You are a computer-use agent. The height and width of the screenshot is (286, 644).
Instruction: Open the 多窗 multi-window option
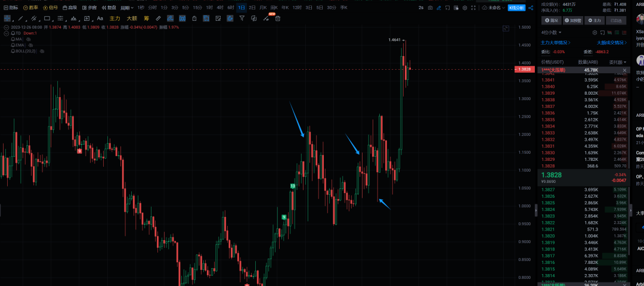[x=89, y=8]
